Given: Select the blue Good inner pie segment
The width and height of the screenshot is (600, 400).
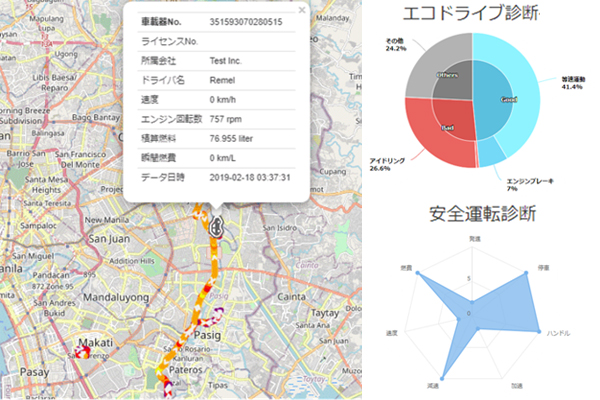Looking at the screenshot, I should (x=494, y=100).
